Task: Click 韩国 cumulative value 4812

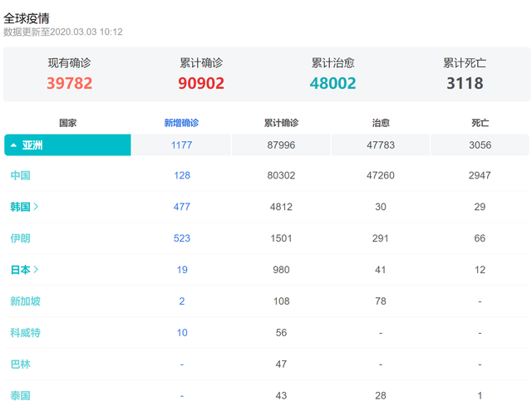Action: (281, 207)
